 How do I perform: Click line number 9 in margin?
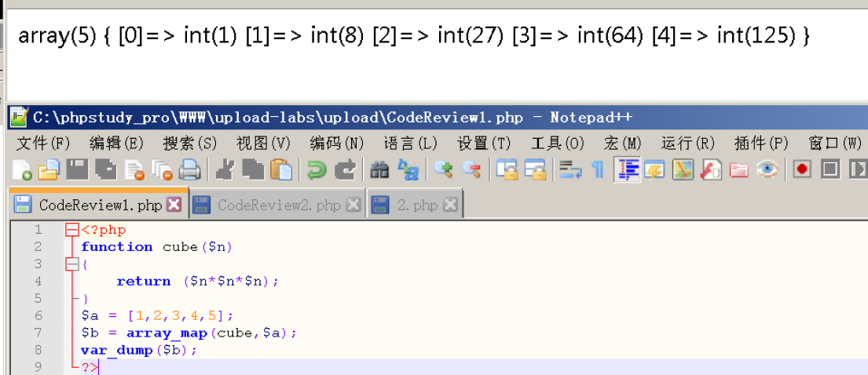pyautogui.click(x=38, y=367)
